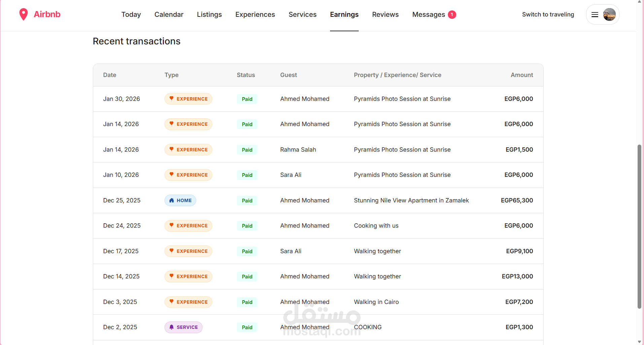Open the Today tab
Viewport: 644px width, 345px height.
(131, 14)
